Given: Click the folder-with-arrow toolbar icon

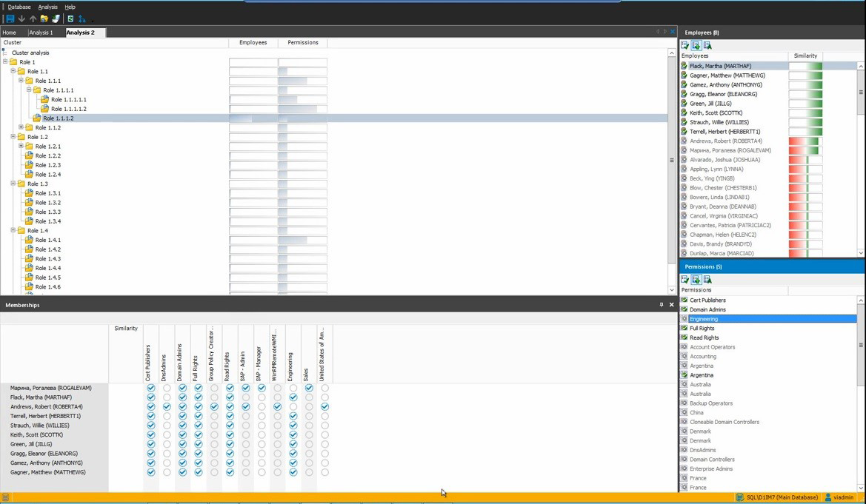Looking at the screenshot, I should 44,19.
